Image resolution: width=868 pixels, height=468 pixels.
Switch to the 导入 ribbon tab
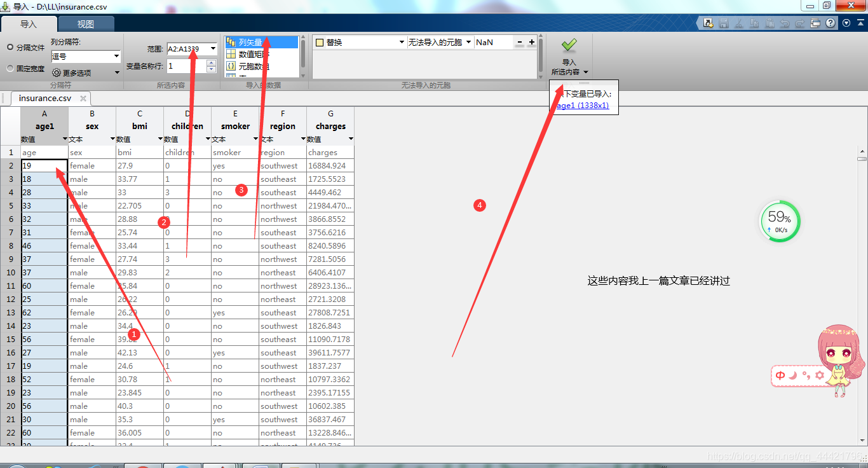(29, 24)
